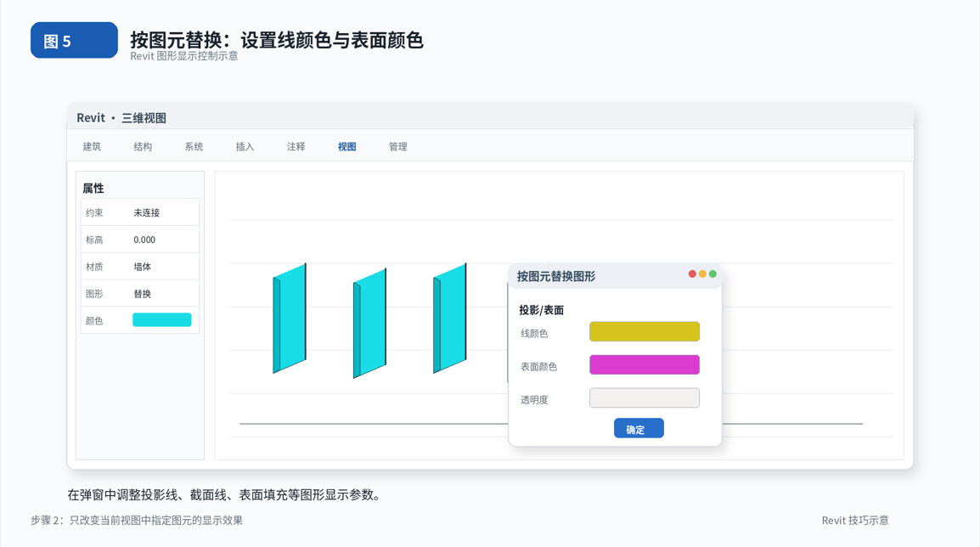The height and width of the screenshot is (547, 980).
Task: Go to the 注释 tab
Action: [296, 146]
